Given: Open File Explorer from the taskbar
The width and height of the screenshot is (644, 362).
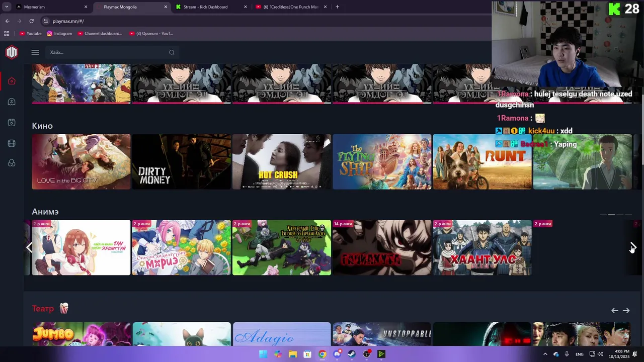Looking at the screenshot, I should (x=293, y=354).
